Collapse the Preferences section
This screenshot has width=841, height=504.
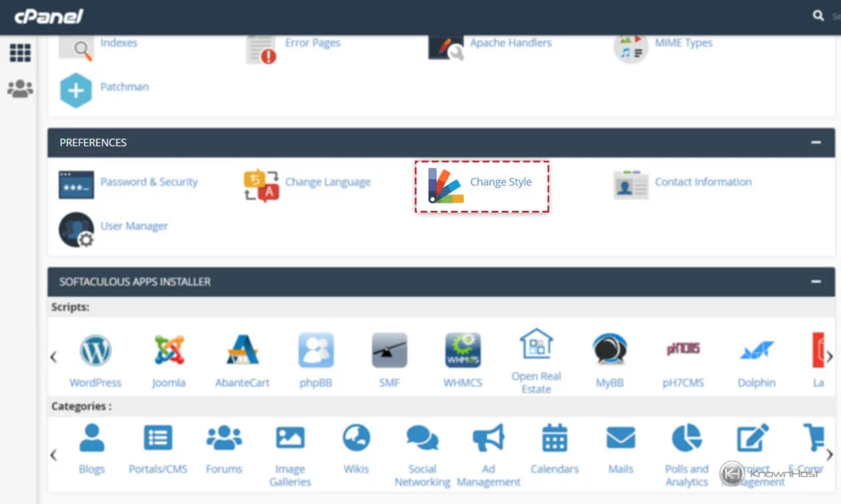[816, 143]
